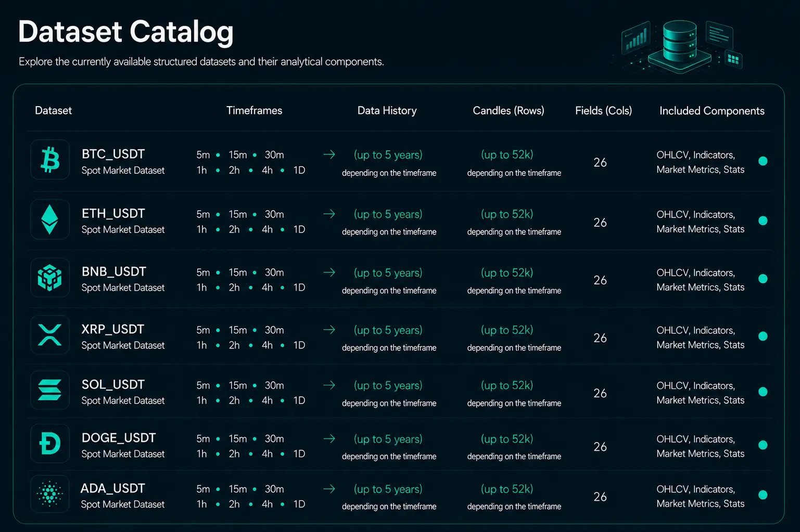The image size is (800, 532).
Task: Click the green status dot for ADA_USDT
Action: tap(763, 495)
